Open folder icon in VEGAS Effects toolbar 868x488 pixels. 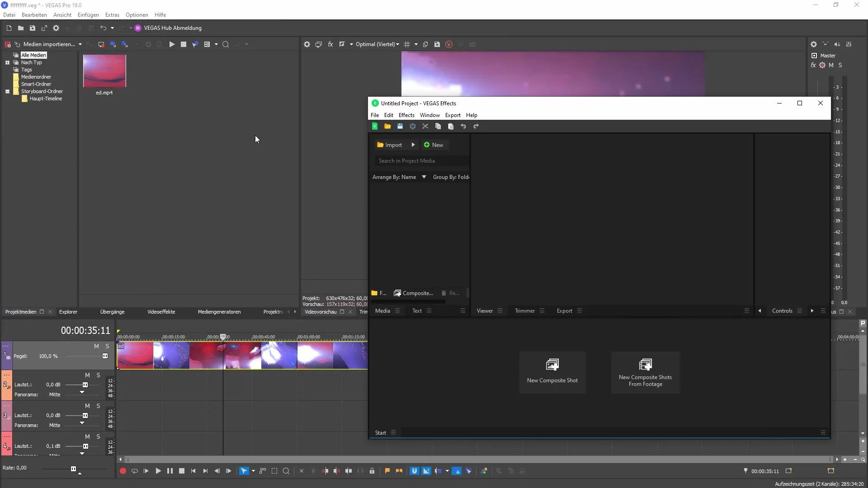(387, 127)
